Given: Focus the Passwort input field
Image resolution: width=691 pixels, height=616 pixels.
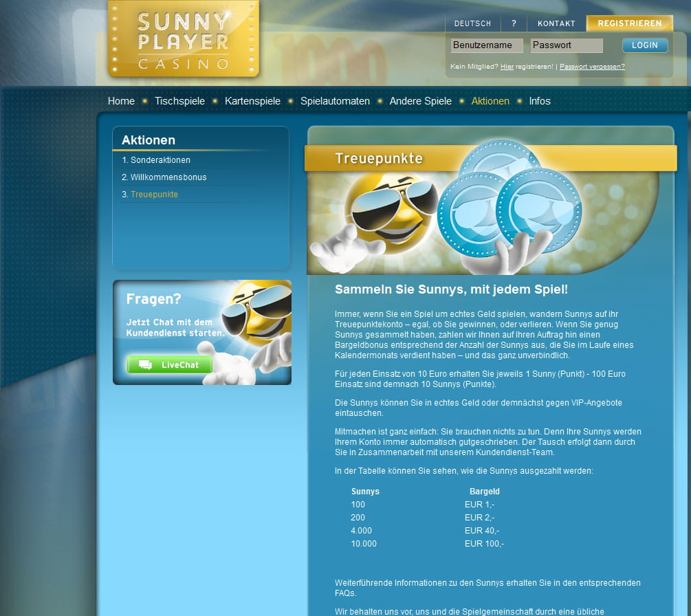Looking at the screenshot, I should (x=567, y=45).
